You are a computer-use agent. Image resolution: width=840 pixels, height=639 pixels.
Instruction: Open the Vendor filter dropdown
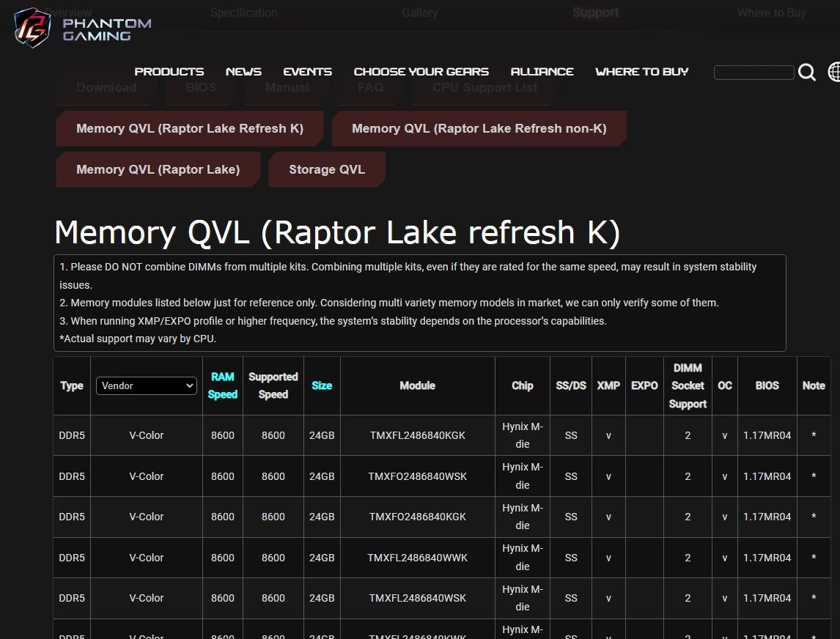pyautogui.click(x=147, y=385)
